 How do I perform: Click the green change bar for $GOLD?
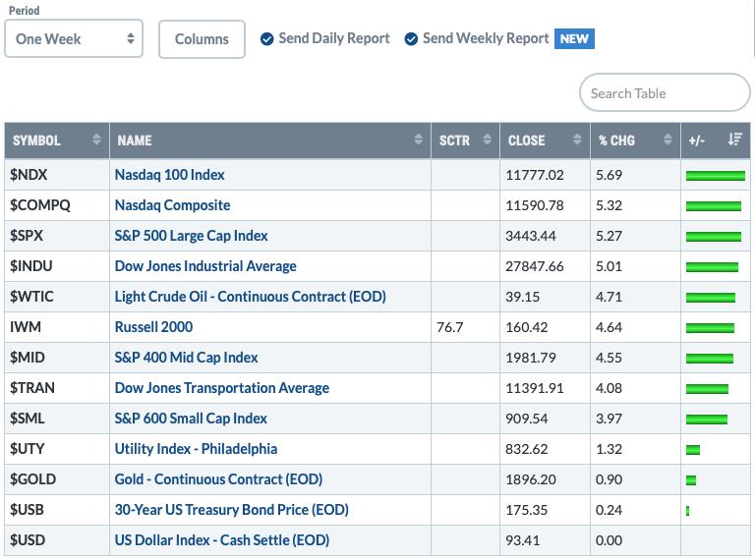[691, 480]
